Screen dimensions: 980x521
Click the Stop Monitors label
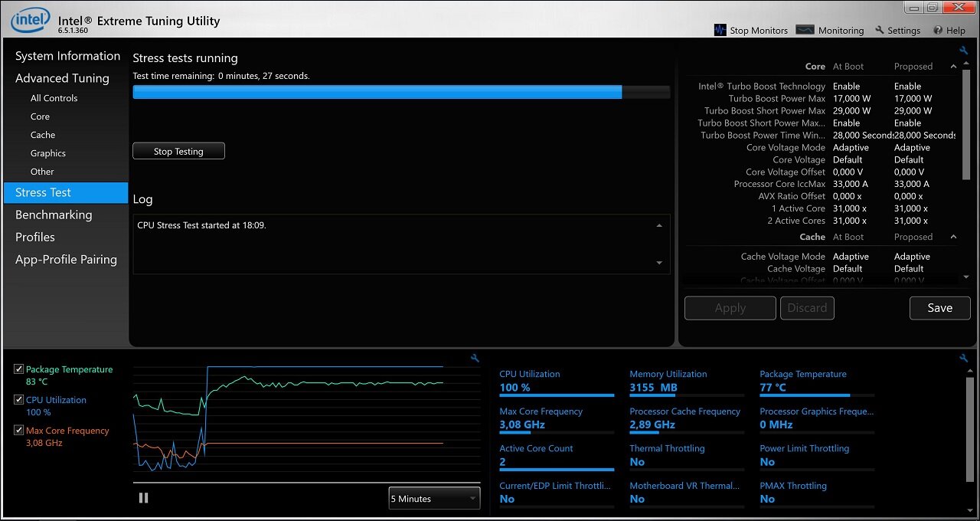point(759,31)
